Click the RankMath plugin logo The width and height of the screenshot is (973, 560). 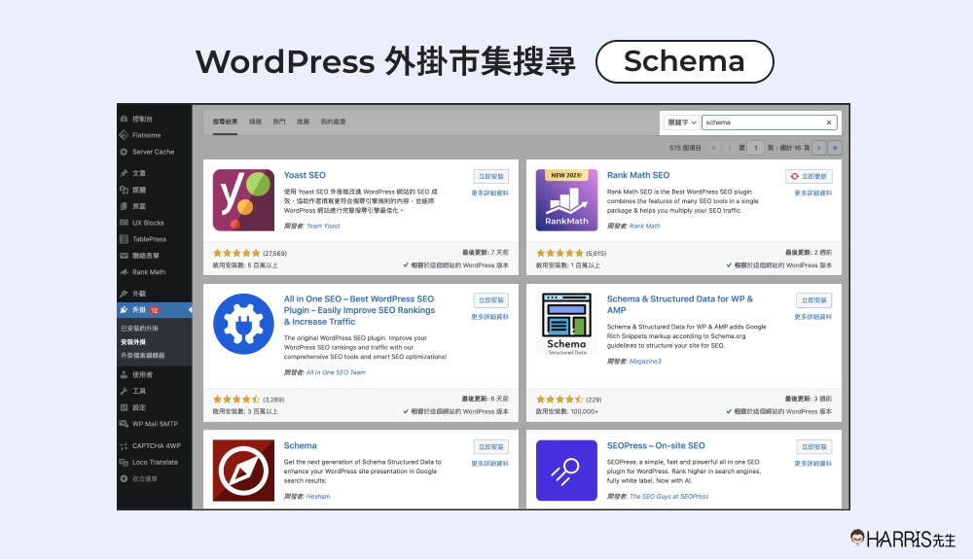click(x=566, y=200)
